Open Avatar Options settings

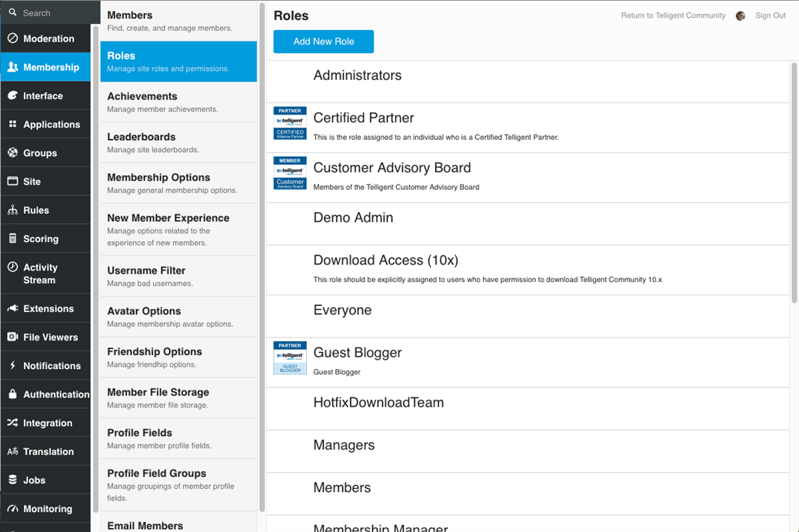click(x=178, y=317)
